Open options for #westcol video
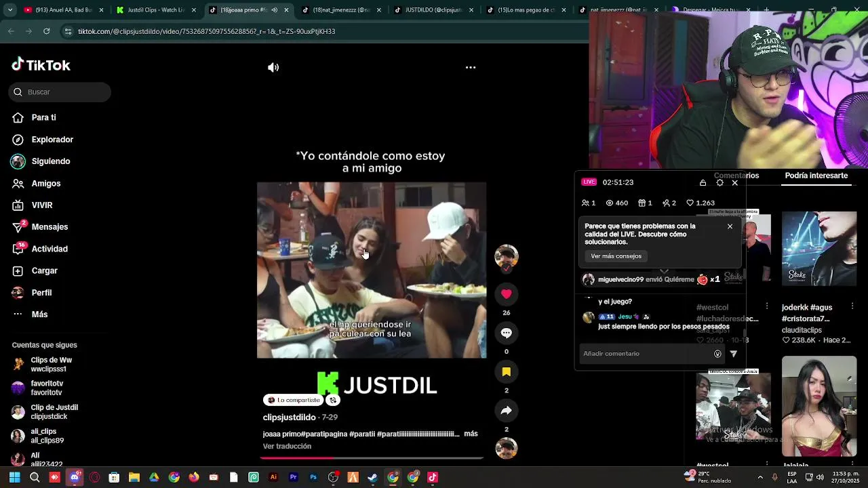The image size is (868, 488). 767,306
